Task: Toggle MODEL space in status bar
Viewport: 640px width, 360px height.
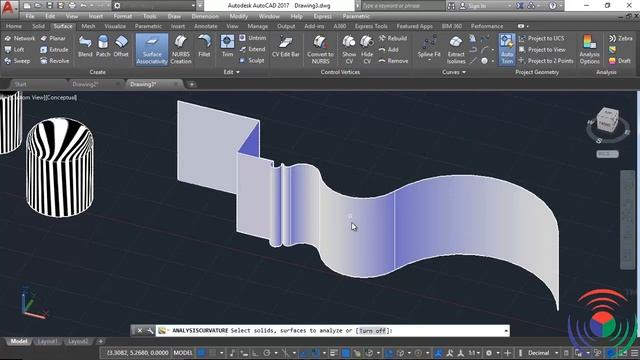Action: coord(183,353)
